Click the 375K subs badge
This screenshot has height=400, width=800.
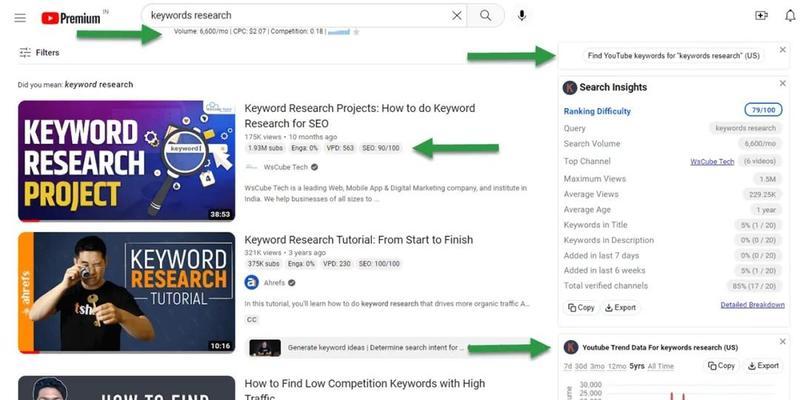[x=264, y=264]
